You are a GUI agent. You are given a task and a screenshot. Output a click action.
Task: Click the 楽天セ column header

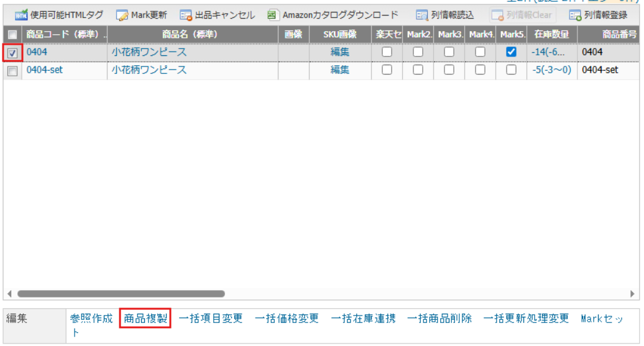387,35
